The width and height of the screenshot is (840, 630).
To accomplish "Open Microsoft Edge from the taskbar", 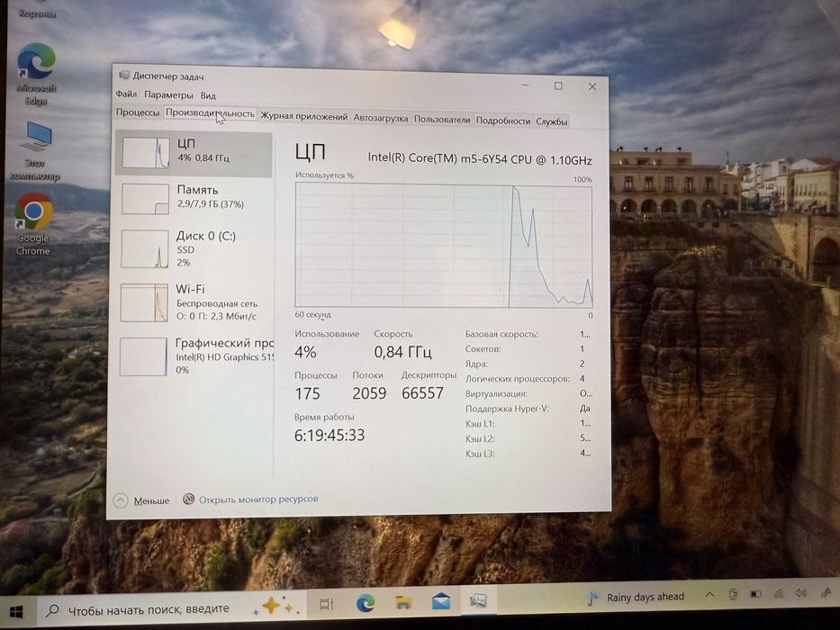I will 366,603.
